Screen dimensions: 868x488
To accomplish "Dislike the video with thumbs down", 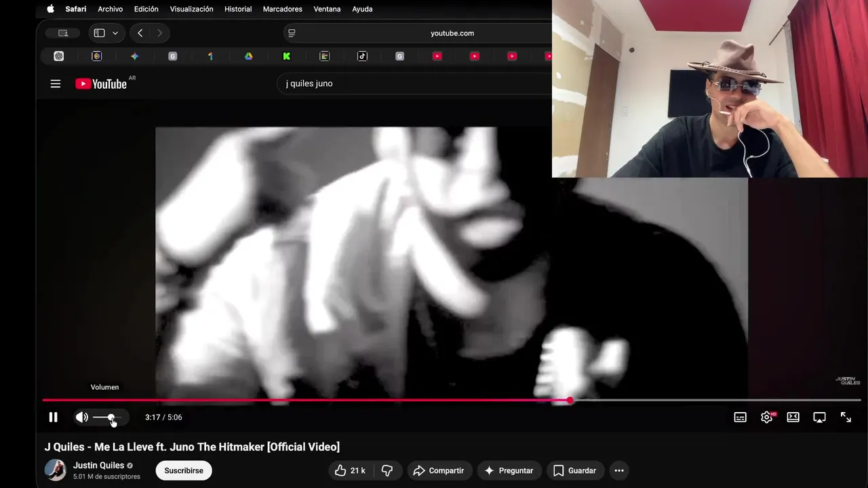I will 387,470.
